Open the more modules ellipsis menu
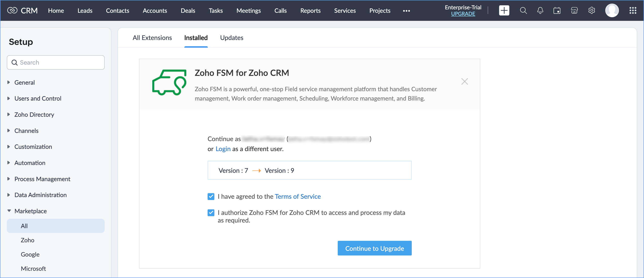Screen dimensions: 644x278 tap(406, 11)
